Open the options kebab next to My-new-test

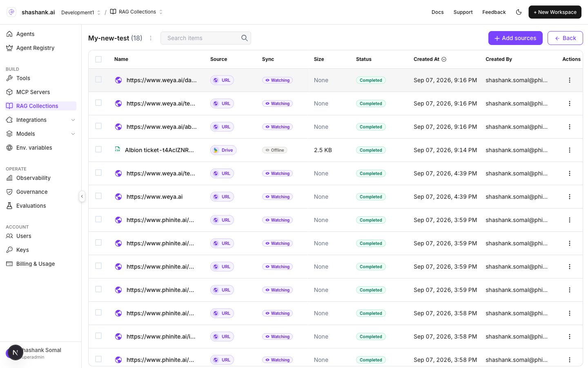(x=151, y=38)
